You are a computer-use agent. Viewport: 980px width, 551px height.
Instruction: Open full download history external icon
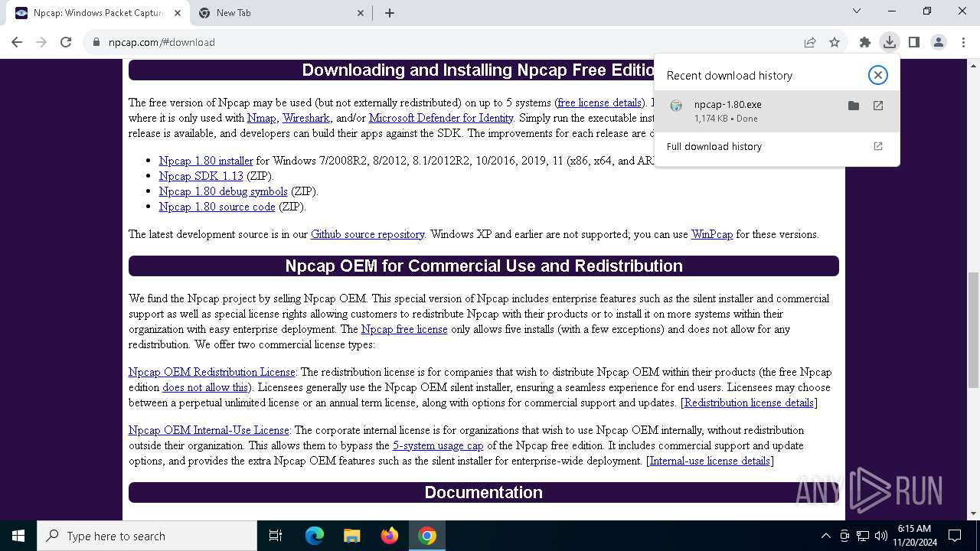tap(878, 146)
